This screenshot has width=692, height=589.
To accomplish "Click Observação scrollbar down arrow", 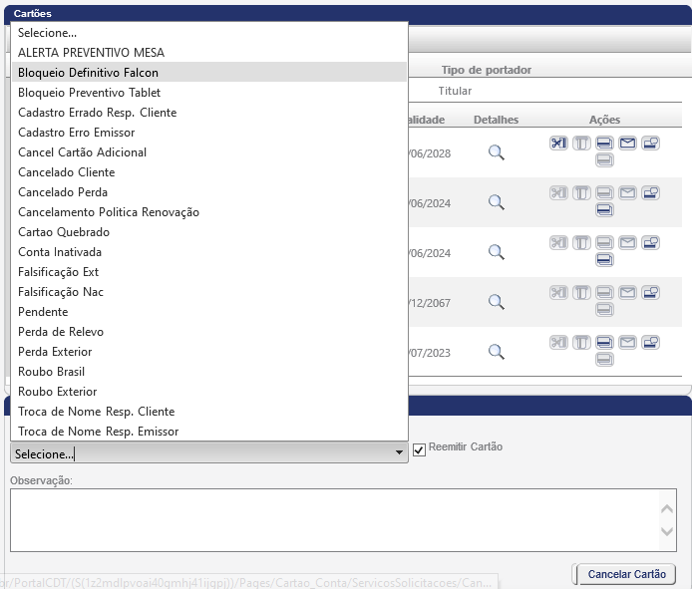I will (668, 534).
